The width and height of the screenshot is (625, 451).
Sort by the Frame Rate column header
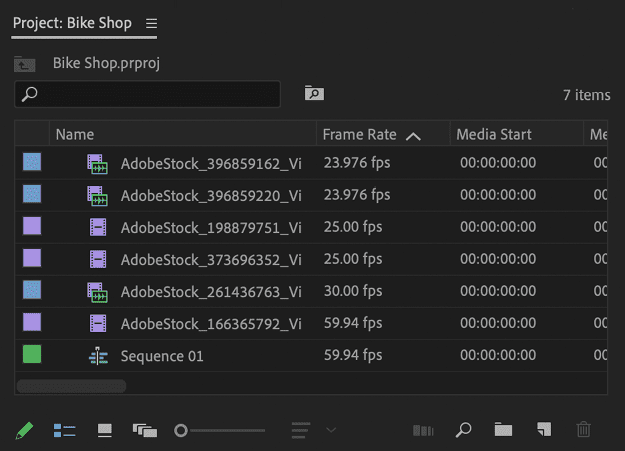coord(360,134)
